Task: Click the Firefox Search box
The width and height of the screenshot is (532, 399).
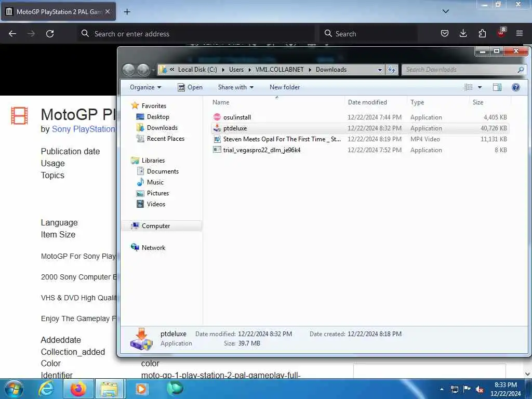Action: [369, 34]
